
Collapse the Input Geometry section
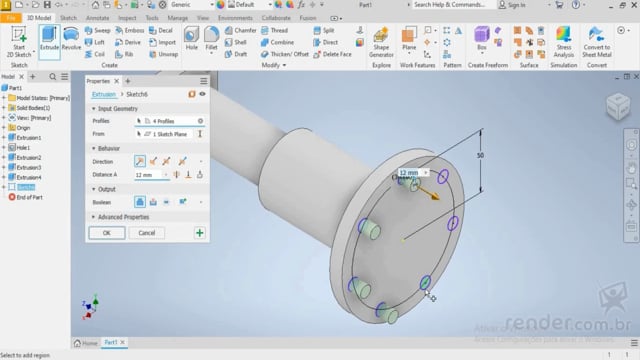[93, 109]
